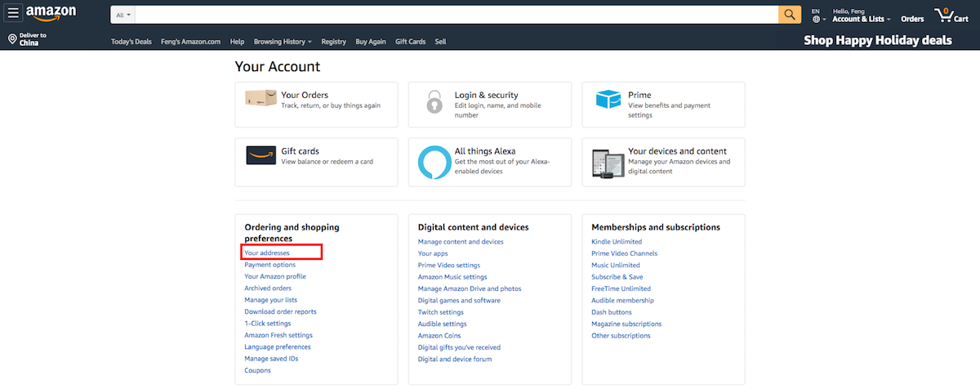Click Shop Happy Holiday deals banner

[878, 40]
